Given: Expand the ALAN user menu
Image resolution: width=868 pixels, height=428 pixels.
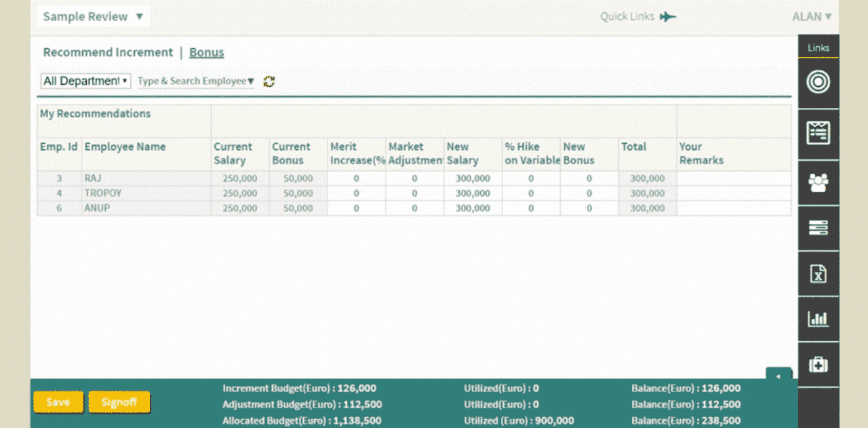Looking at the screenshot, I should [x=812, y=17].
